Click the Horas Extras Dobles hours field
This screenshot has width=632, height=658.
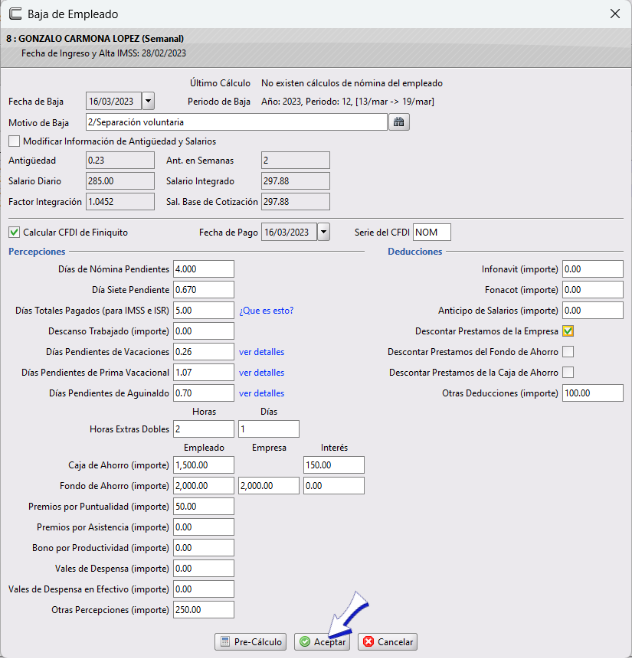pos(204,429)
